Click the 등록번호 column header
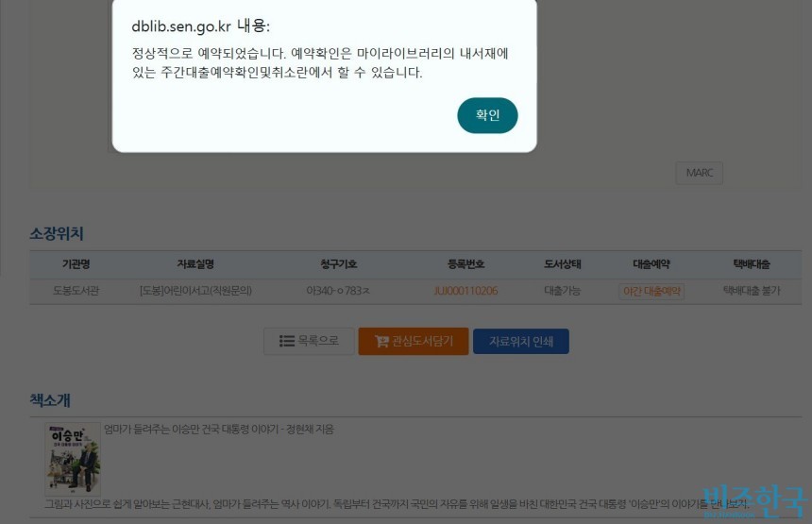This screenshot has width=812, height=524. click(x=465, y=264)
